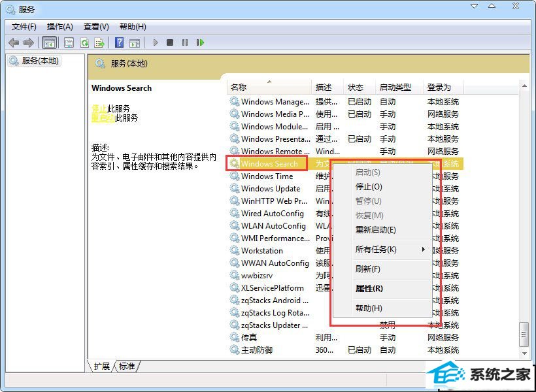Click the Pause service toolbar icon
536x392 pixels.
coord(185,42)
